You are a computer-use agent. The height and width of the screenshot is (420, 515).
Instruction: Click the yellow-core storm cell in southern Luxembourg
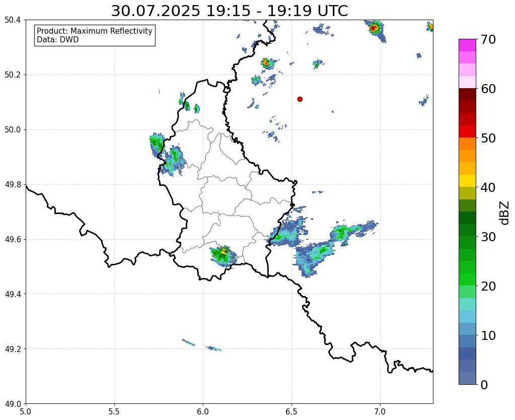point(224,255)
